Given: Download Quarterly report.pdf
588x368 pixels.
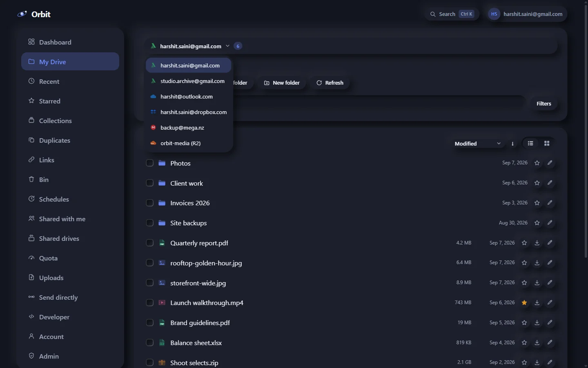Looking at the screenshot, I should tap(537, 243).
